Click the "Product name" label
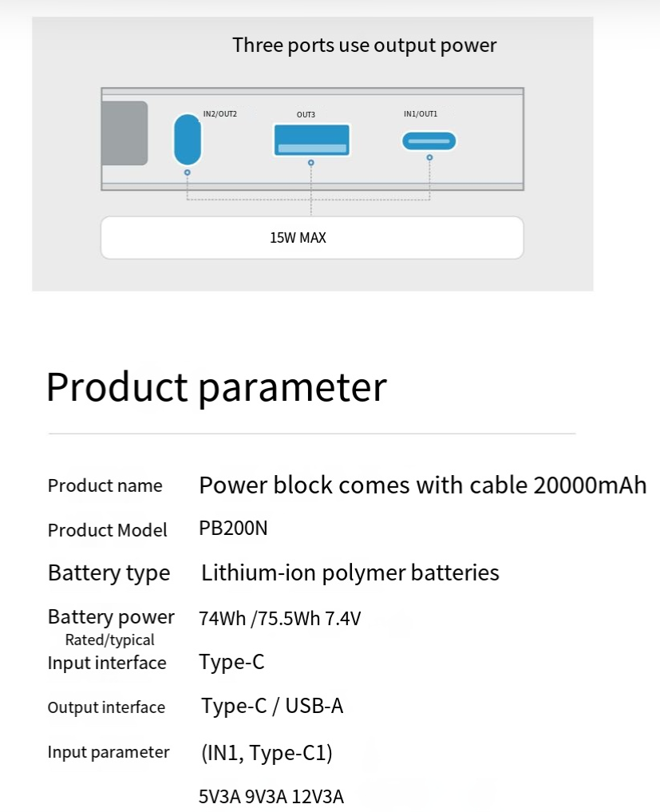660x812 pixels. [x=105, y=485]
